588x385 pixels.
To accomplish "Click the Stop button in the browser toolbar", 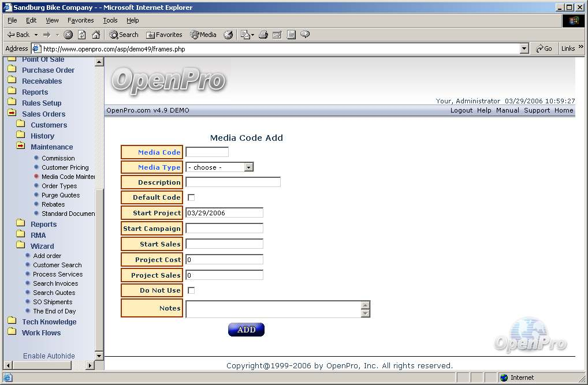I will (68, 35).
